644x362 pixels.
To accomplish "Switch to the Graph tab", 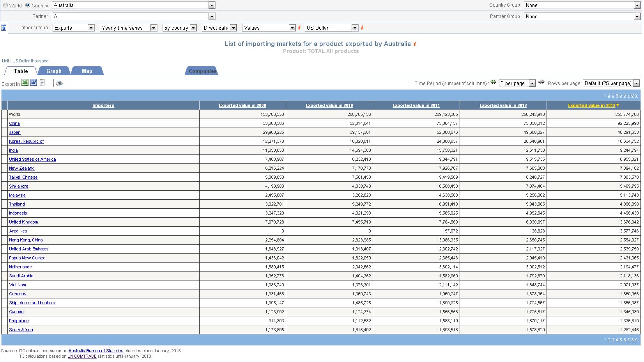I will click(x=54, y=71).
